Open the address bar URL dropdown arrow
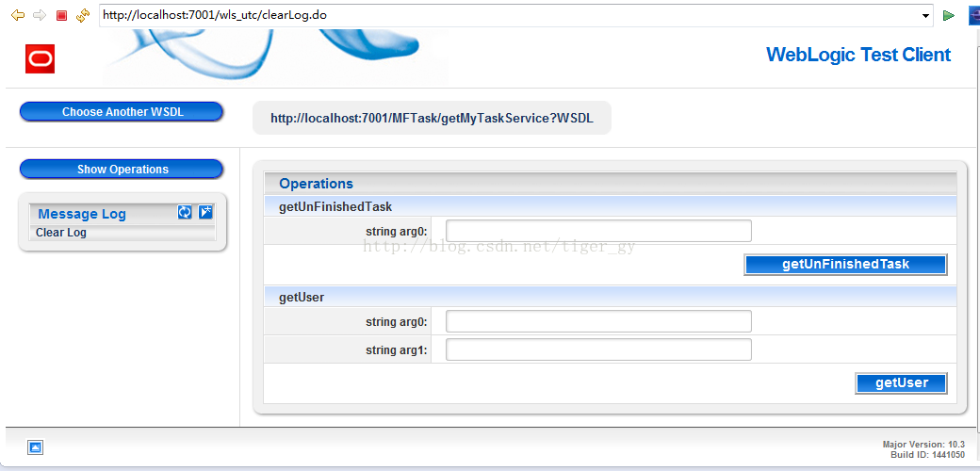 tap(925, 16)
